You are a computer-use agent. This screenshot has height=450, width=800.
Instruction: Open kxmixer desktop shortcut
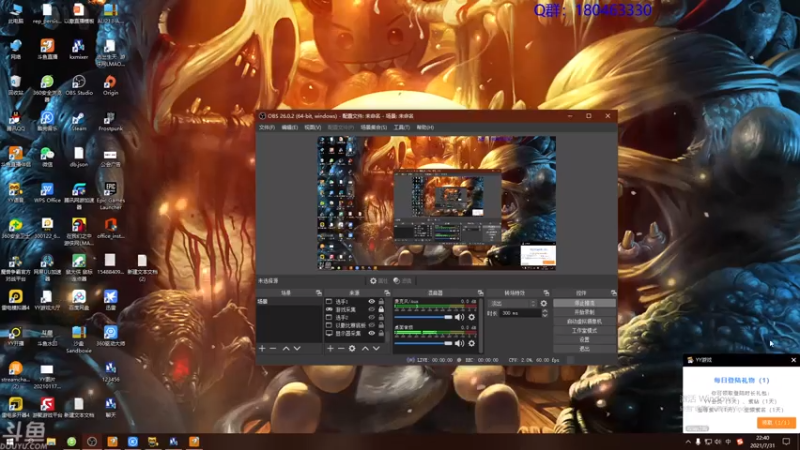pos(79,49)
